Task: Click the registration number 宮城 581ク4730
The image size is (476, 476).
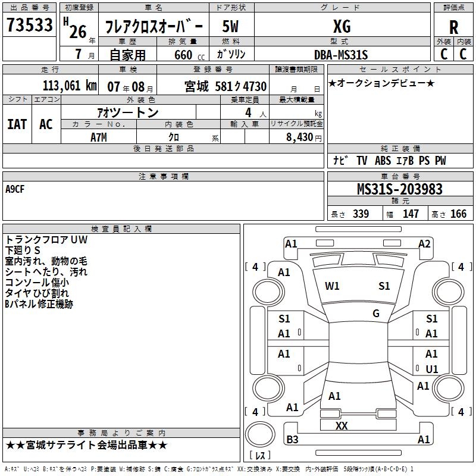Action: tap(226, 87)
